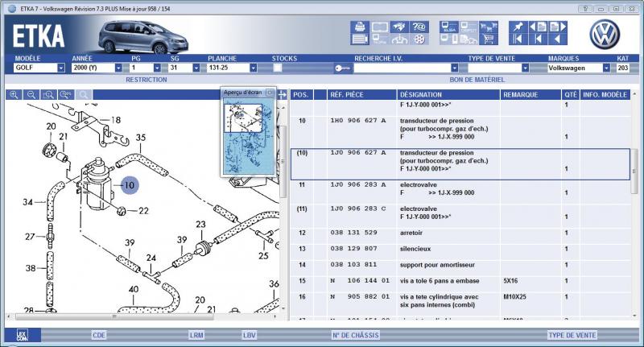
Task: Click the wheel rim icon
Action: pyautogui.click(x=419, y=39)
